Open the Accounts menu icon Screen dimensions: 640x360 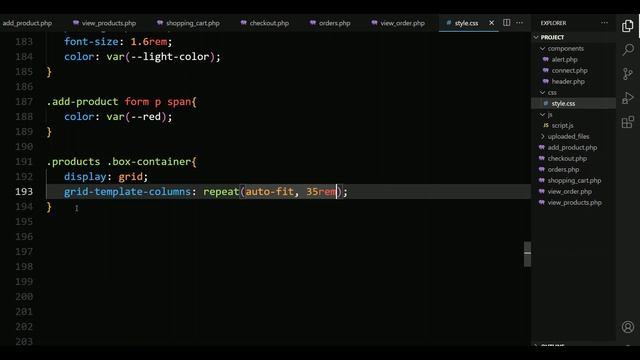tap(628, 327)
